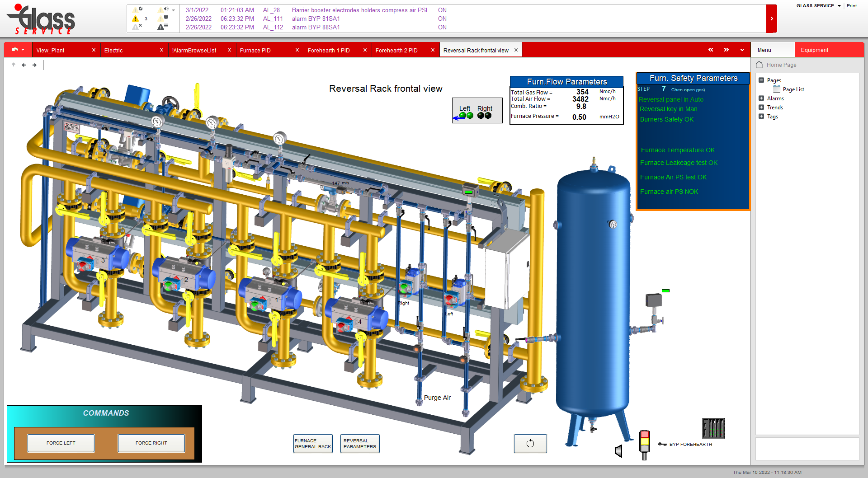Screen dimensions: 868x478
Task: Open the Equipment tab in side panel
Action: pyautogui.click(x=815, y=50)
